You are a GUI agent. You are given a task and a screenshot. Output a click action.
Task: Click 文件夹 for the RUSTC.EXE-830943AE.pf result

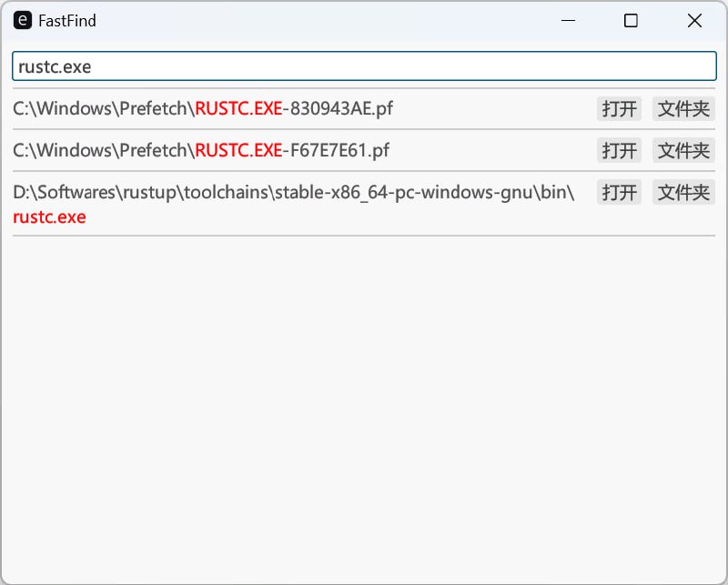[x=683, y=109]
